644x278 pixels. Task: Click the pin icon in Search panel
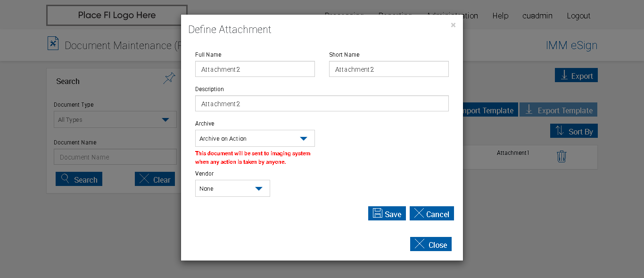169,78
